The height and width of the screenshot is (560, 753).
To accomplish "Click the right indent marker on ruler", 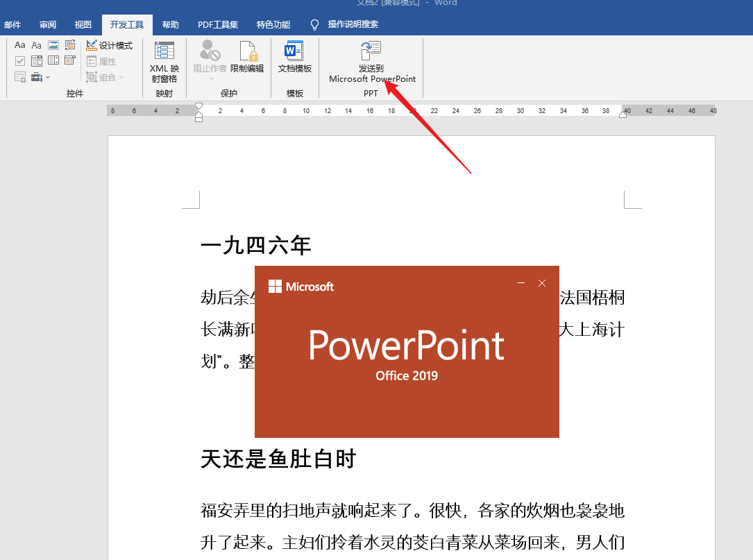I will pyautogui.click(x=623, y=114).
